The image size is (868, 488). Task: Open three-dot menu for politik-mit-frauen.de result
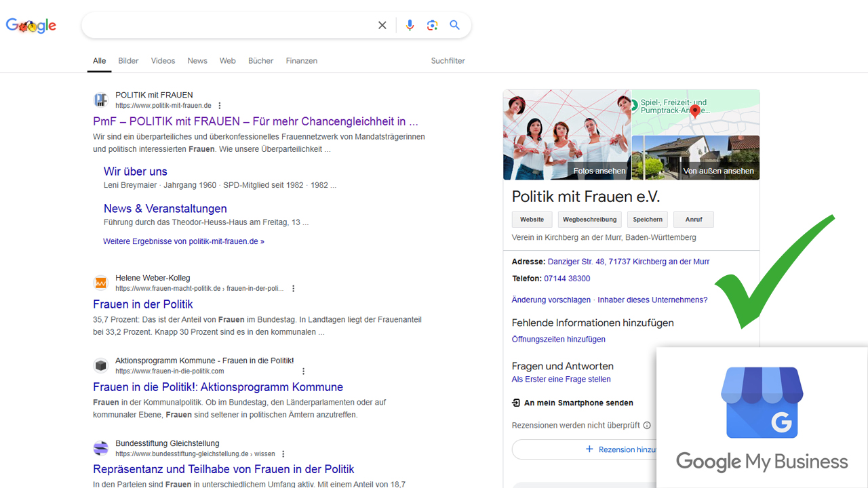tap(220, 106)
